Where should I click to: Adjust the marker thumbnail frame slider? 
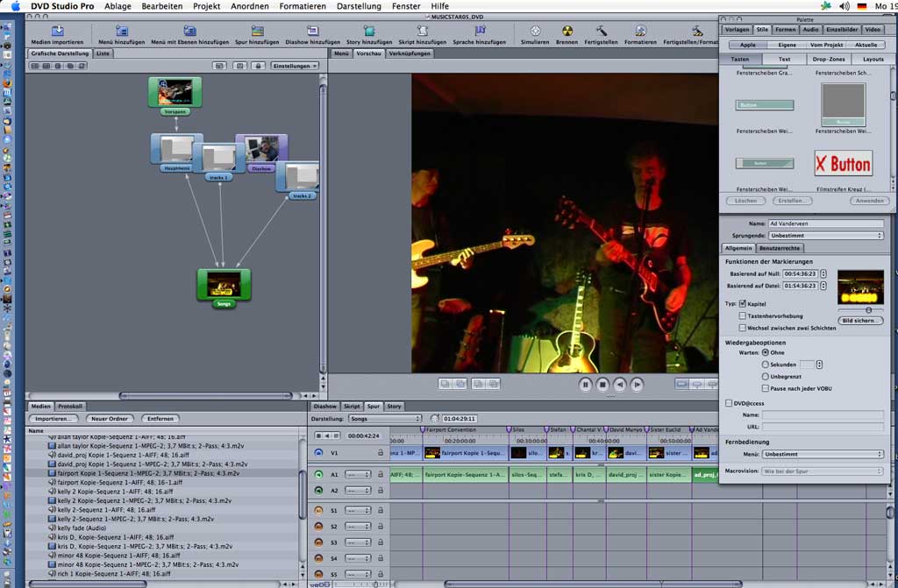coord(869,309)
